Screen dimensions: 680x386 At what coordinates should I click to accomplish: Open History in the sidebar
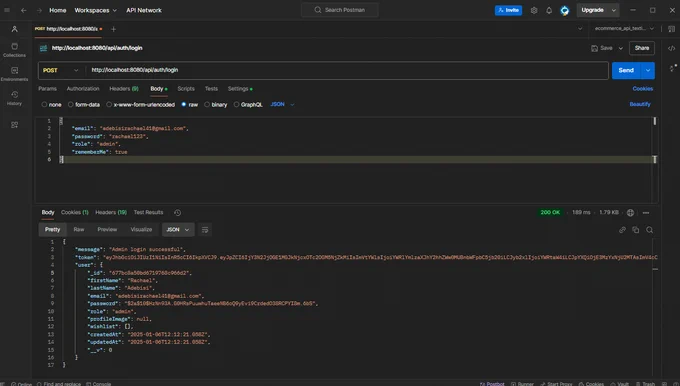(x=14, y=98)
